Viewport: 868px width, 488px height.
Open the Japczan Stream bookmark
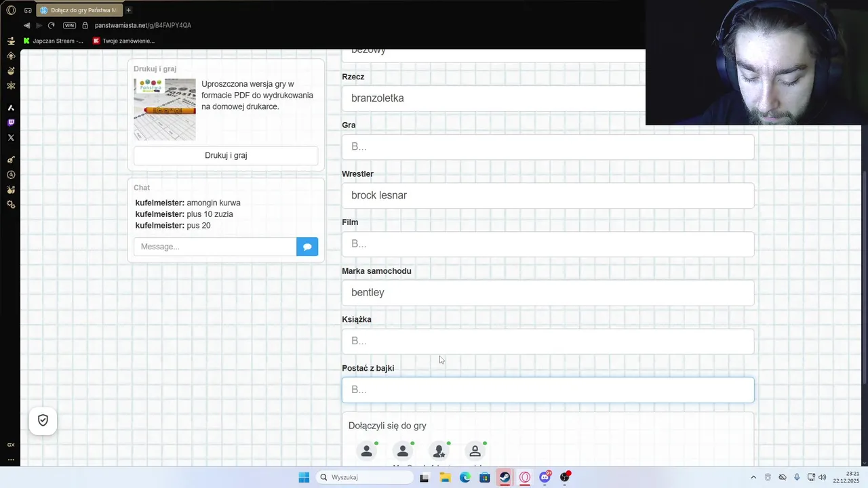[54, 41]
